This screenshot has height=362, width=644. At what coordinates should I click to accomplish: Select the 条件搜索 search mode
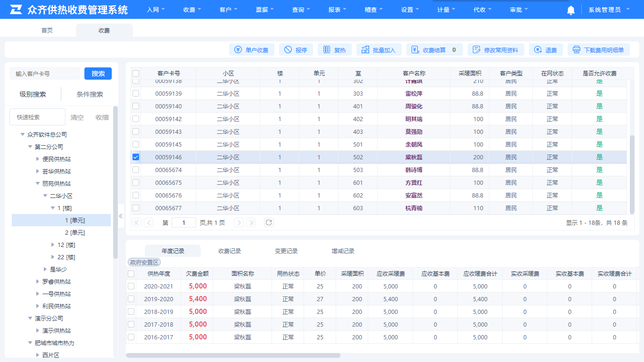[x=90, y=94]
